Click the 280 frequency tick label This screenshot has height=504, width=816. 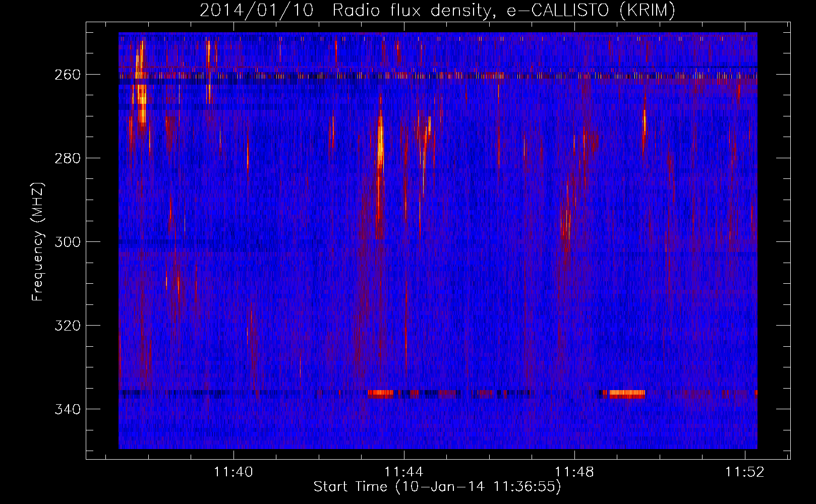(x=68, y=158)
